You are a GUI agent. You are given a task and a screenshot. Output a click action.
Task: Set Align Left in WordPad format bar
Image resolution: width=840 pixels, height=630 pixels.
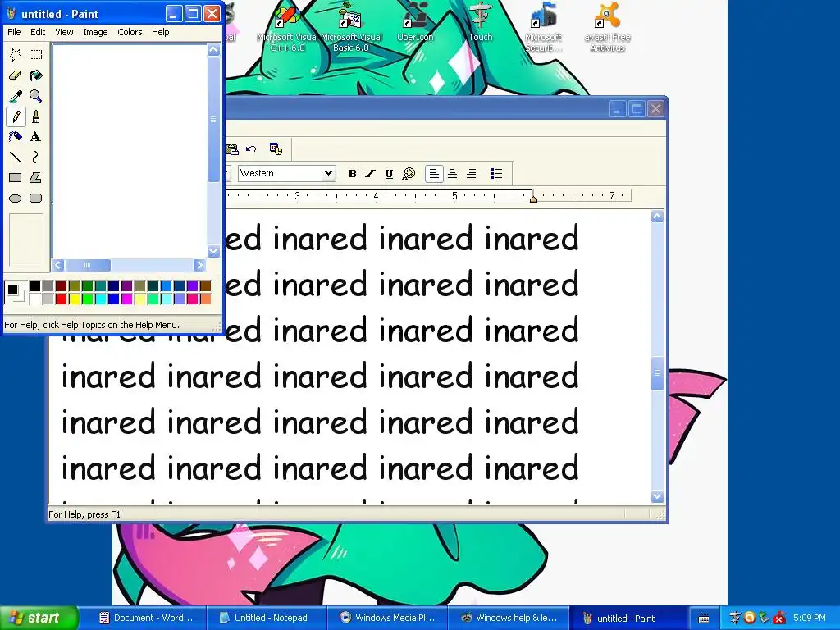434,174
